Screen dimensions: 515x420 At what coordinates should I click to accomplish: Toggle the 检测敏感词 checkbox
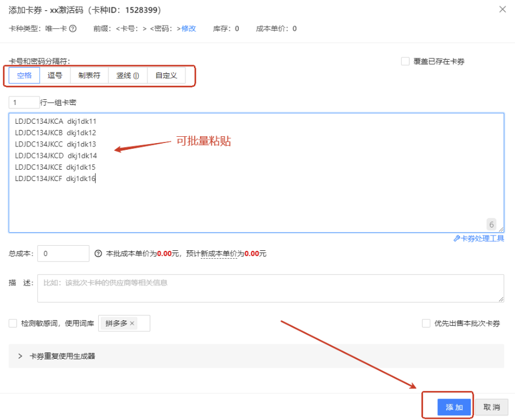click(x=13, y=323)
